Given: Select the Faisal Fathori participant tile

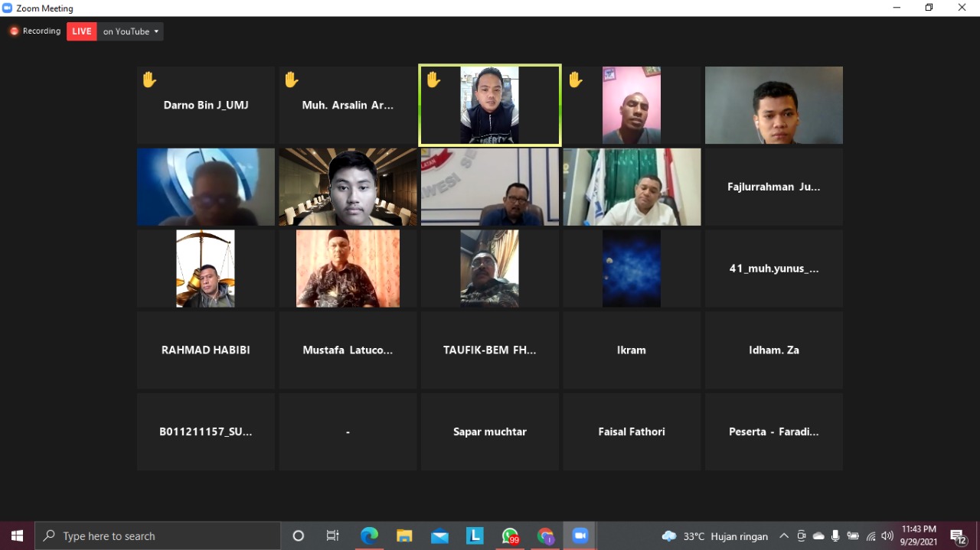Looking at the screenshot, I should [x=632, y=431].
